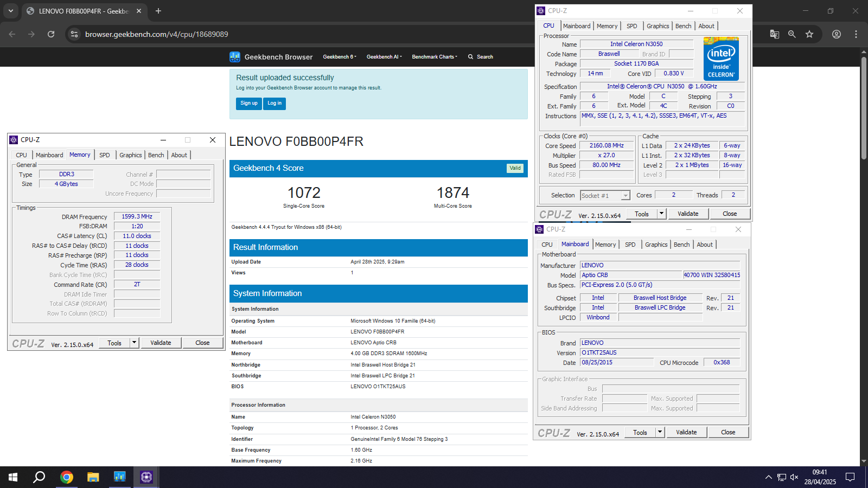868x488 pixels.
Task: Translate this page icon
Action: (775, 34)
